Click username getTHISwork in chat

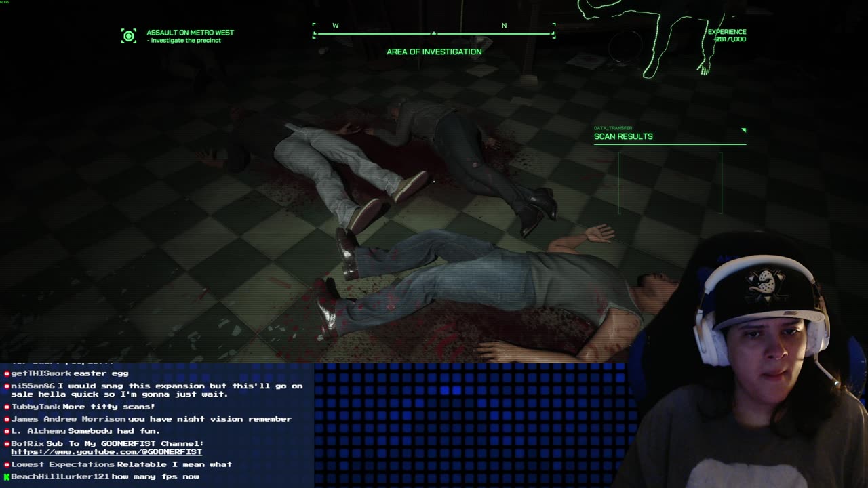41,373
